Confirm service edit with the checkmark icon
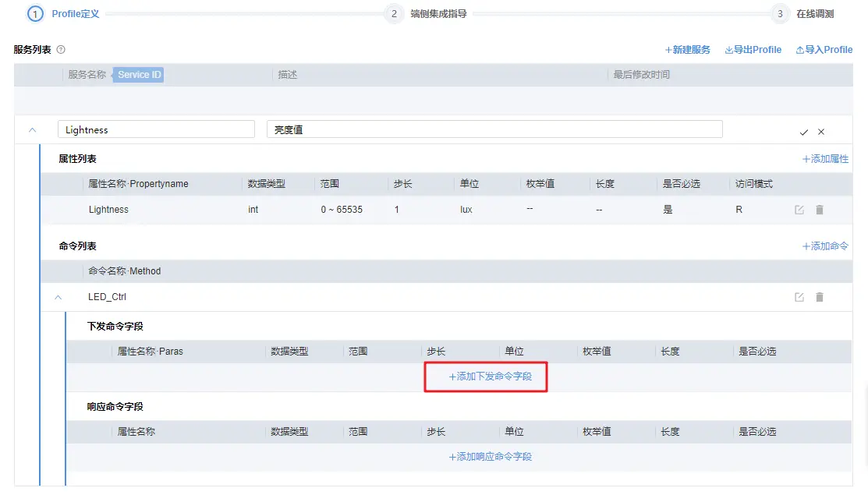The image size is (868, 495). 804,132
